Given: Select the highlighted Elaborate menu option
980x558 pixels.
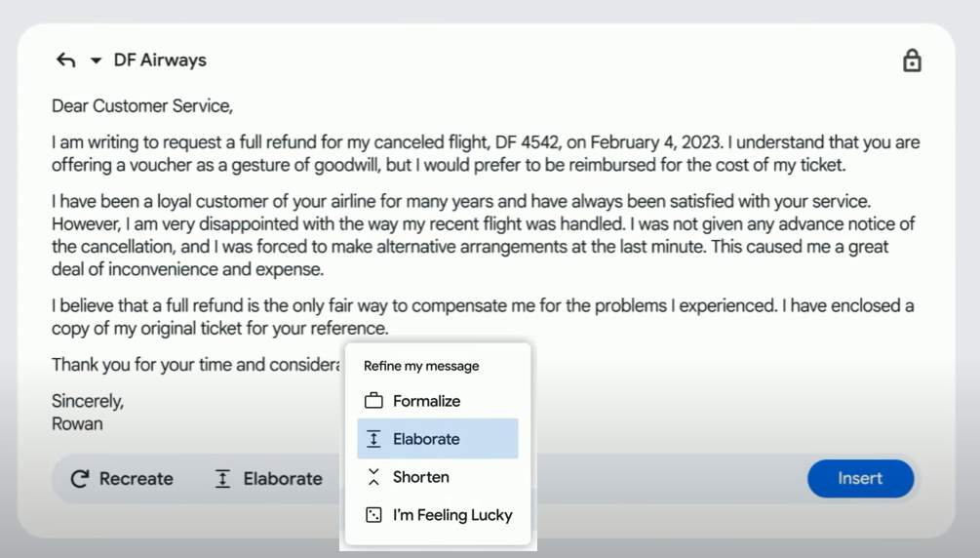Looking at the screenshot, I should [x=426, y=439].
